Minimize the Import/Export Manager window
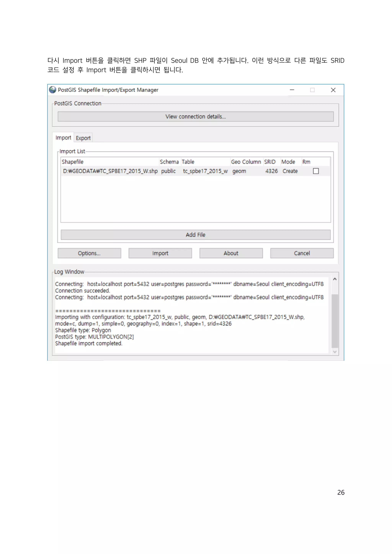The width and height of the screenshot is (392, 554). click(292, 90)
